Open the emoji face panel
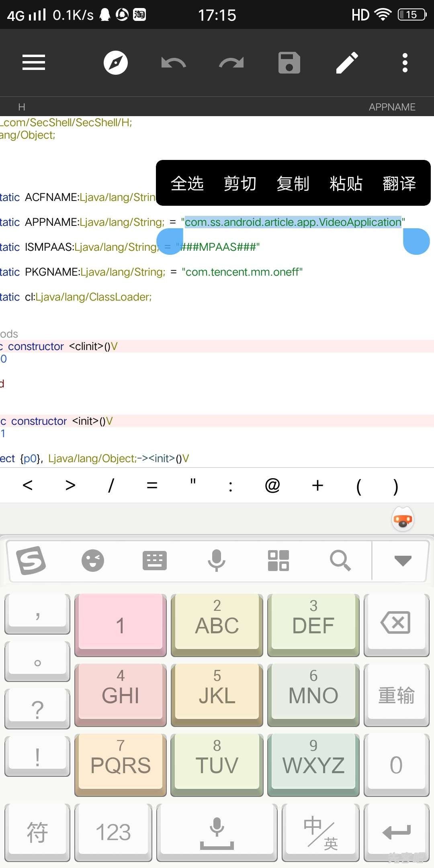 pos(93,561)
